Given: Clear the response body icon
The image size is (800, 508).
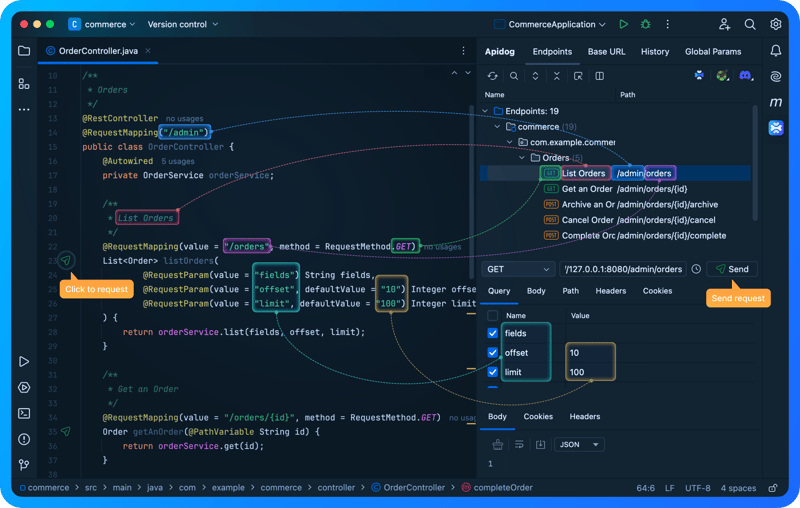Looking at the screenshot, I should click(497, 445).
